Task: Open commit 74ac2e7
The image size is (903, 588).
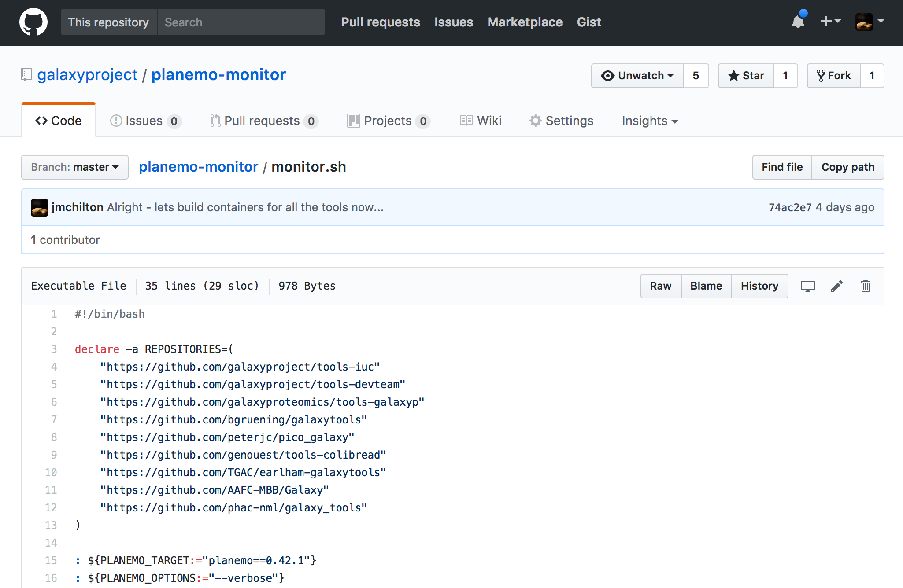Action: pos(790,207)
